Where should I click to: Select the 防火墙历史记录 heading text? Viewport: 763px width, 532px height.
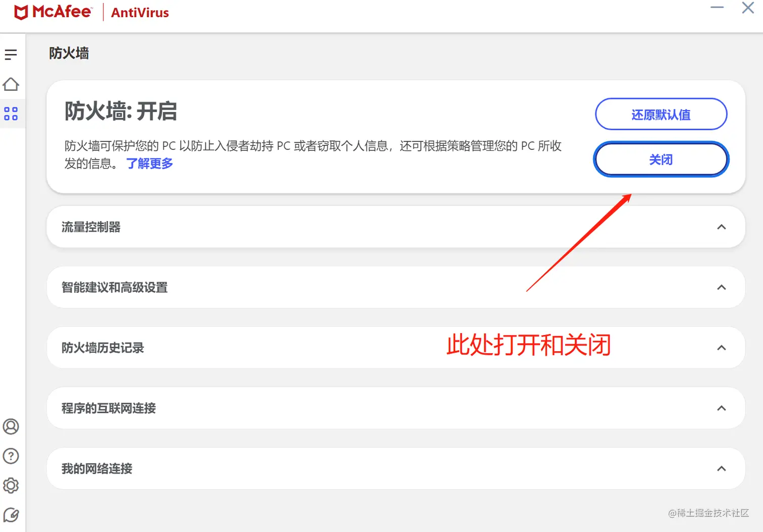click(x=103, y=348)
